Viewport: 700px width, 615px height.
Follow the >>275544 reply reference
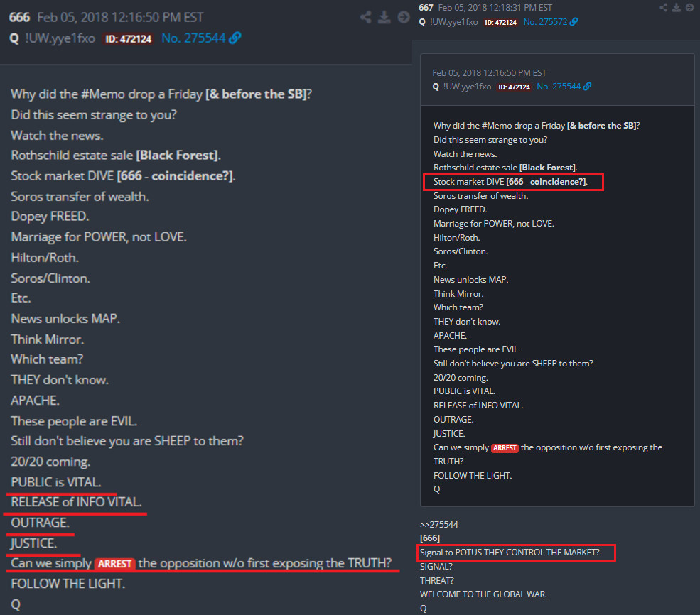[x=439, y=525]
